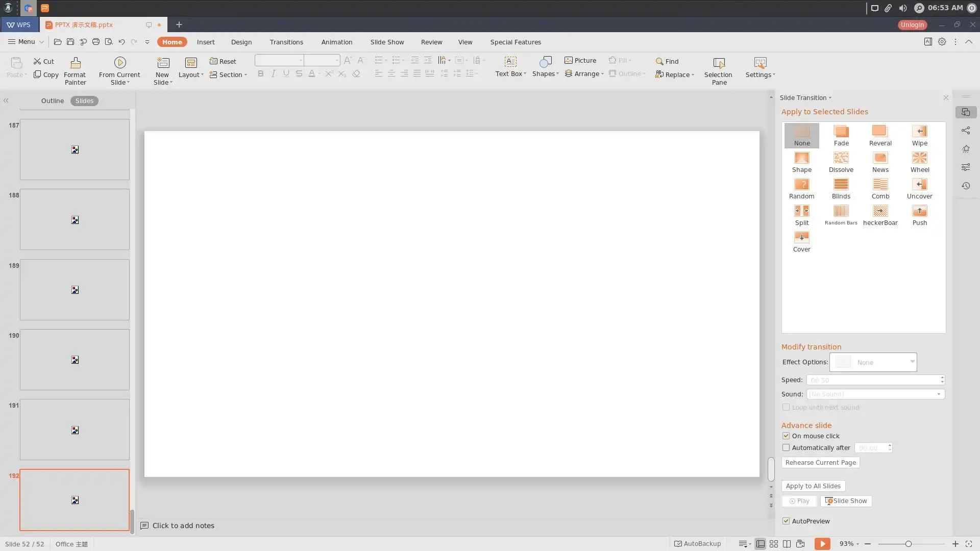Viewport: 980px width, 551px height.
Task: Enable Automatically after checkbox
Action: click(x=786, y=447)
